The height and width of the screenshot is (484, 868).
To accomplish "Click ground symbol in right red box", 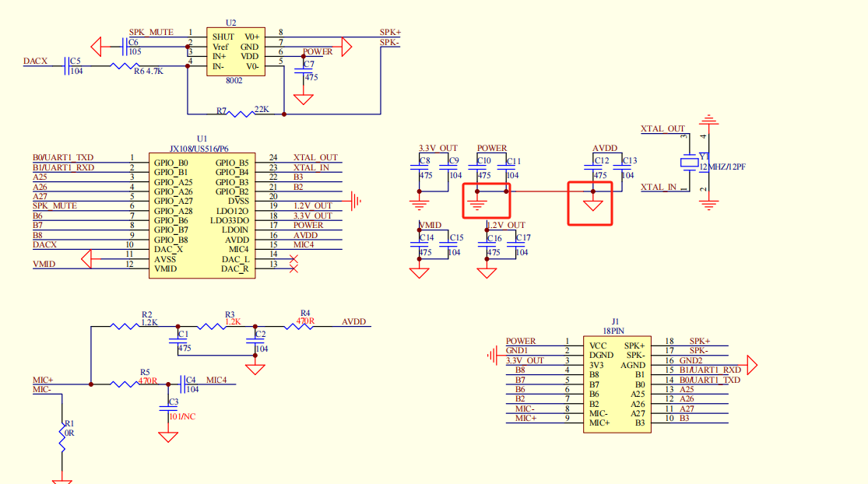I will (x=594, y=205).
